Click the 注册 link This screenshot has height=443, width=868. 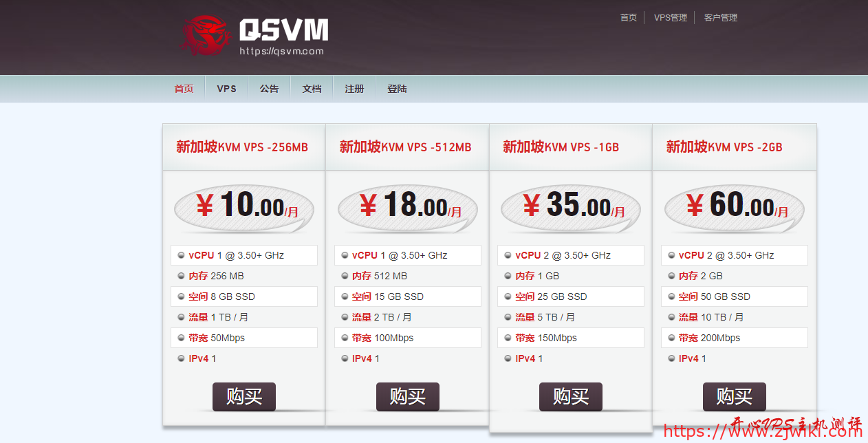(354, 88)
